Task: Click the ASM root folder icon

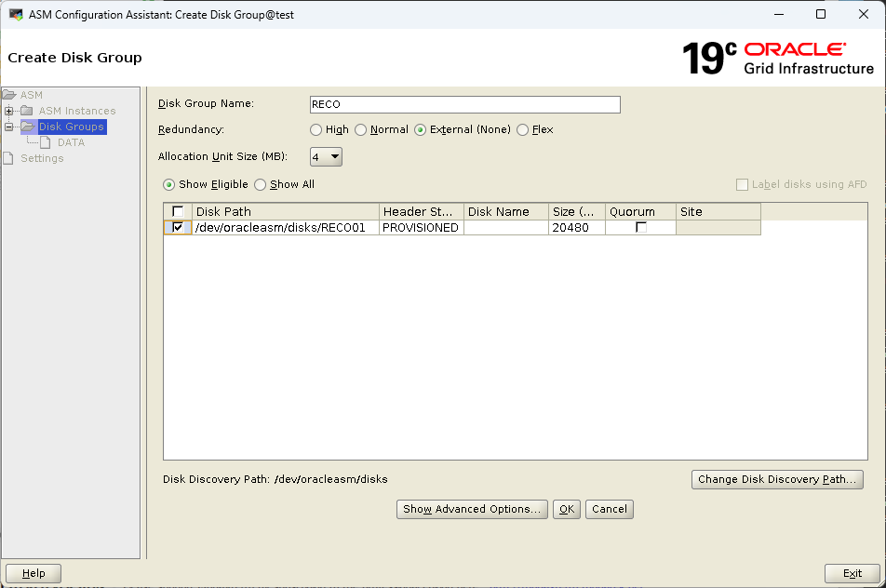Action: point(9,95)
